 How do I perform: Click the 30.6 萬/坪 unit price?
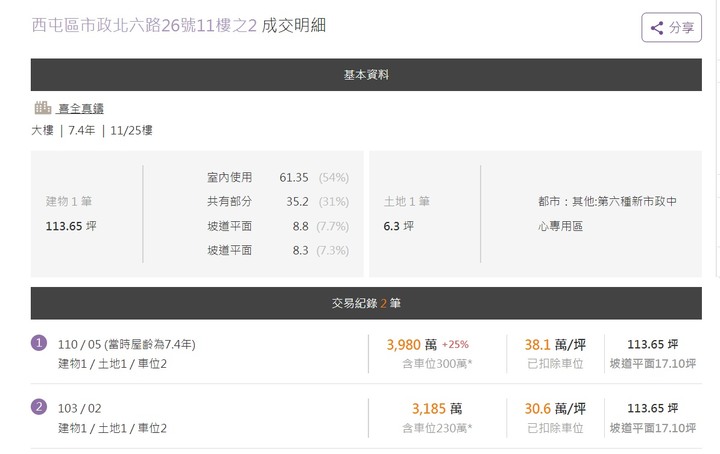tap(555, 409)
